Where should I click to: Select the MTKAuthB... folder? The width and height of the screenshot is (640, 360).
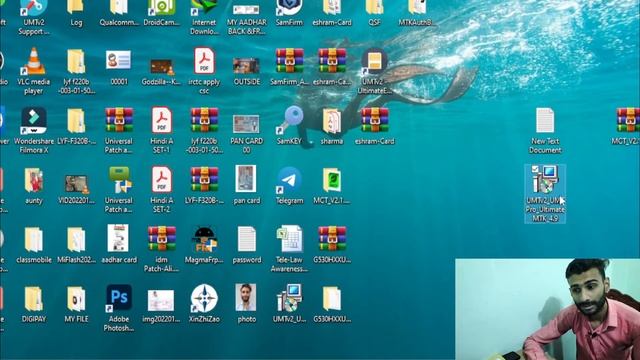coord(417,7)
